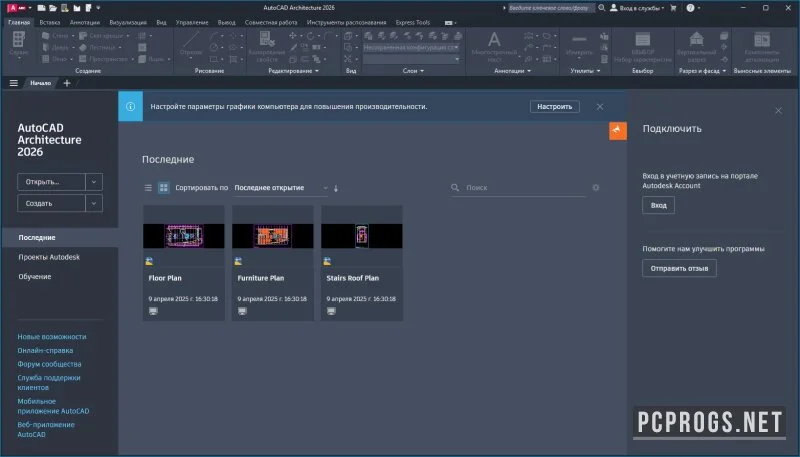Select the Окно window tool

(x=57, y=59)
